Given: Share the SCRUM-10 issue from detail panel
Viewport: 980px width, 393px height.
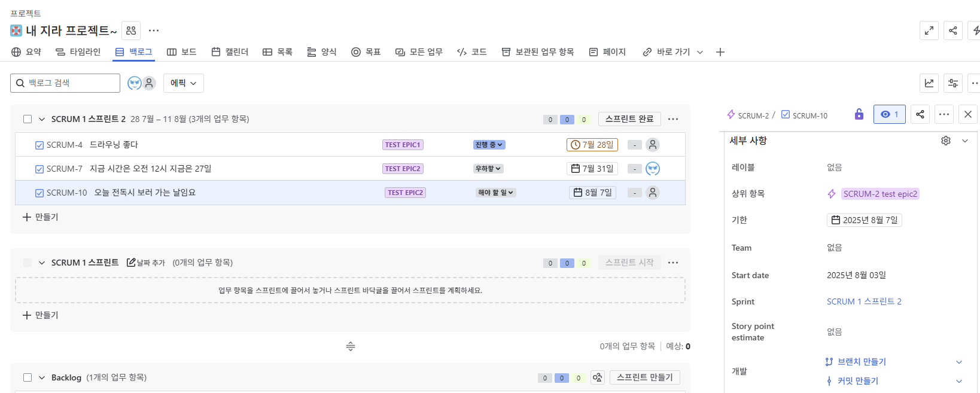Looking at the screenshot, I should click(x=920, y=114).
